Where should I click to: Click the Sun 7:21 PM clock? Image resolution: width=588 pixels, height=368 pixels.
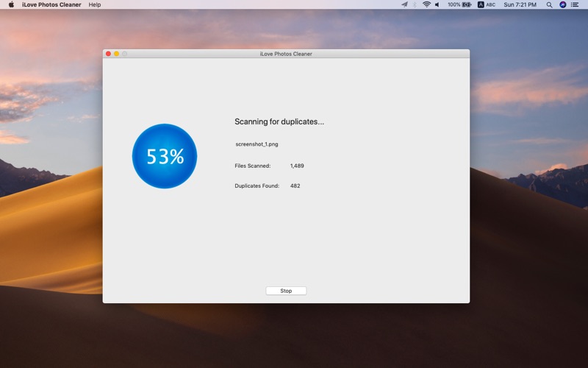[x=520, y=4]
